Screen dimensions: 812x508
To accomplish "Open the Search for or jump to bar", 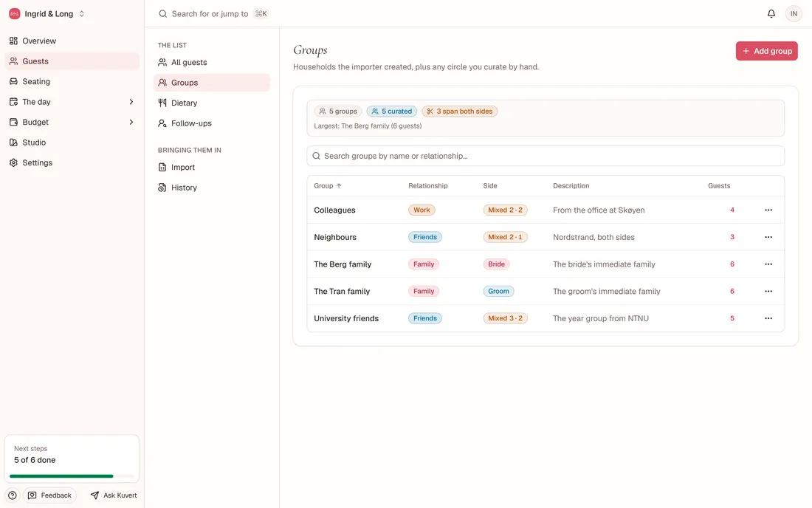I will [213, 14].
